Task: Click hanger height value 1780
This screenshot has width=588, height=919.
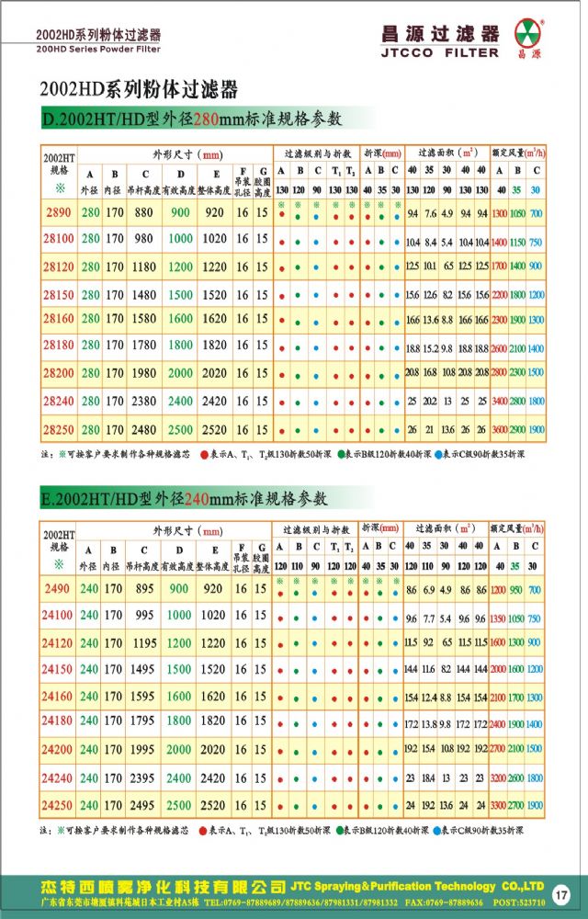Action: pos(143,345)
